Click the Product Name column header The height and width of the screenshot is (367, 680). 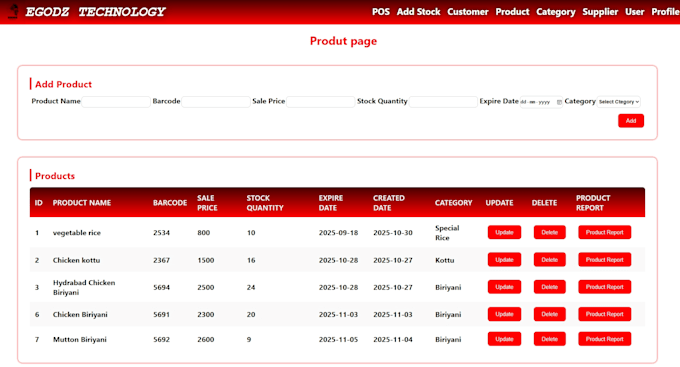pos(82,203)
